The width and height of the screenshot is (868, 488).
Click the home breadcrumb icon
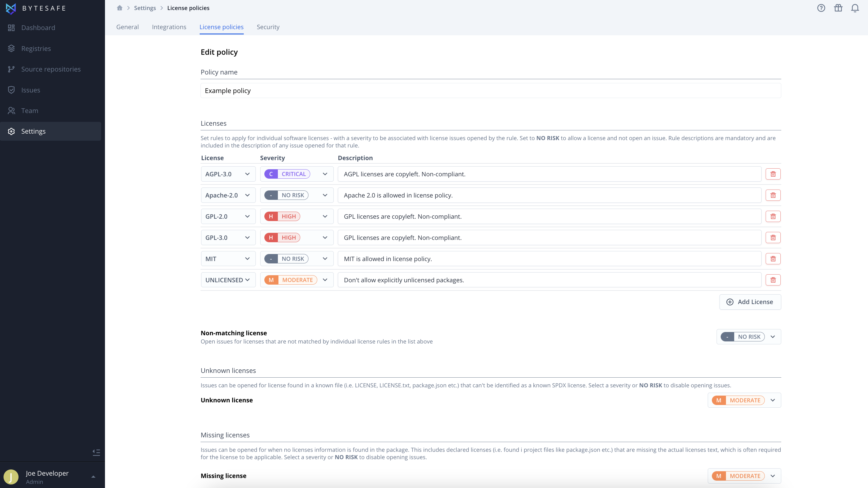click(x=120, y=8)
